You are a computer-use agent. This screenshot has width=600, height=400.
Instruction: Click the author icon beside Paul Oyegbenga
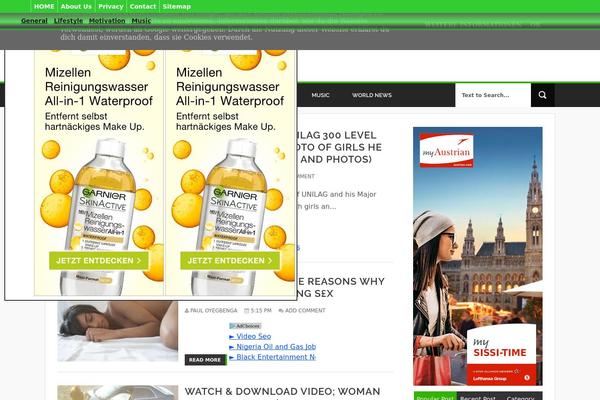[187, 310]
